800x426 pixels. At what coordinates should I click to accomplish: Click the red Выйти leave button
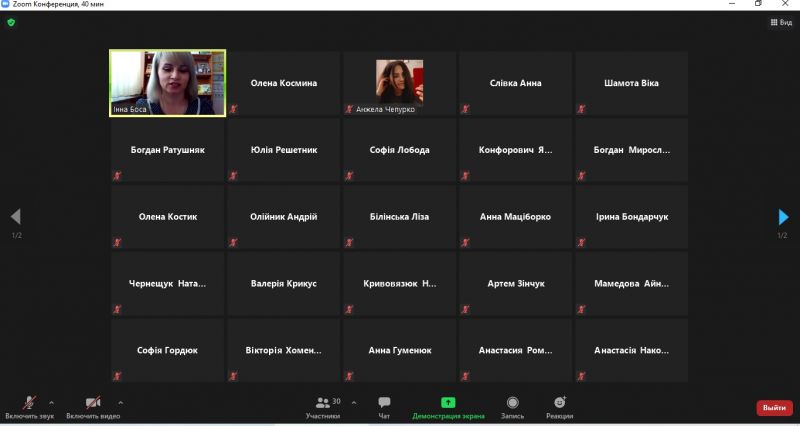pyautogui.click(x=774, y=408)
